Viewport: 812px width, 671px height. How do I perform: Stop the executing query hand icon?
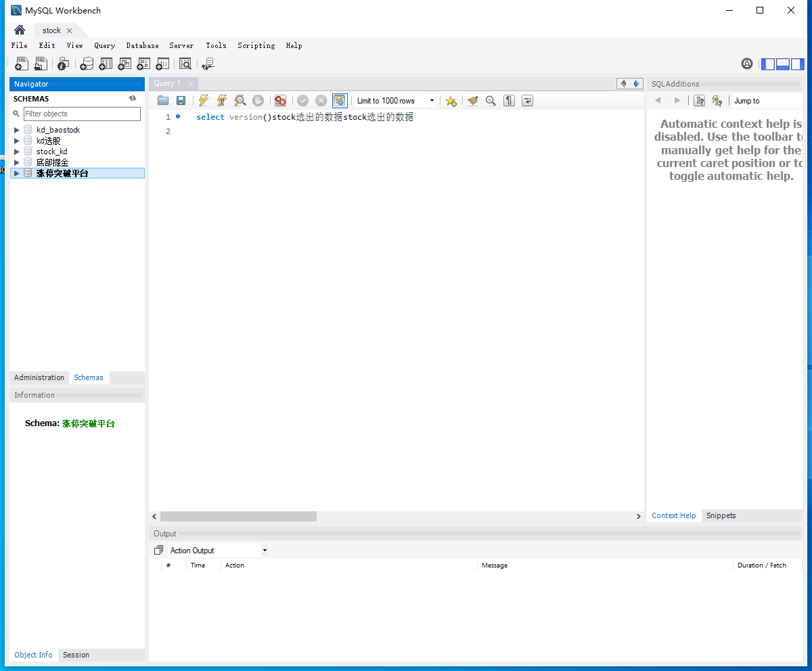click(x=258, y=101)
